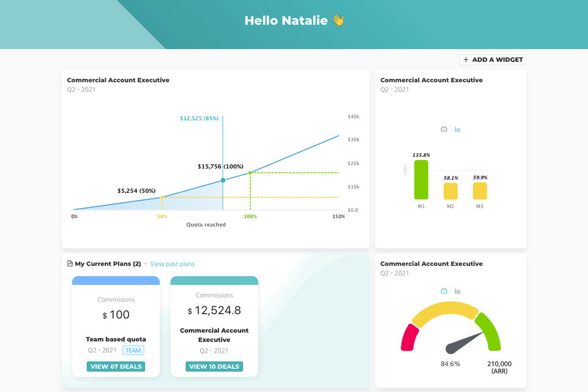The width and height of the screenshot is (588, 392).
Task: Click the "Hello Natalie" greeting heading
Action: [x=286, y=20]
